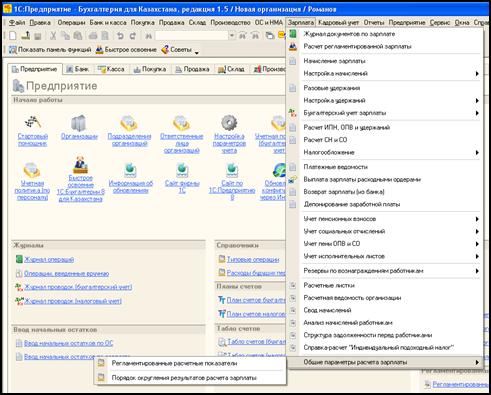Open Подразделения организаций icon
The height and width of the screenshot is (395, 491).
(x=129, y=123)
